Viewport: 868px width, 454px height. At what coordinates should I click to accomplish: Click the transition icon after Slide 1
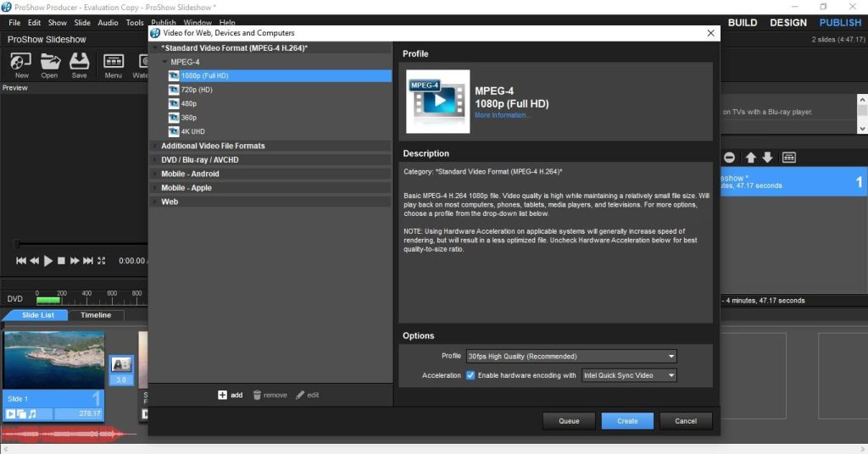120,363
